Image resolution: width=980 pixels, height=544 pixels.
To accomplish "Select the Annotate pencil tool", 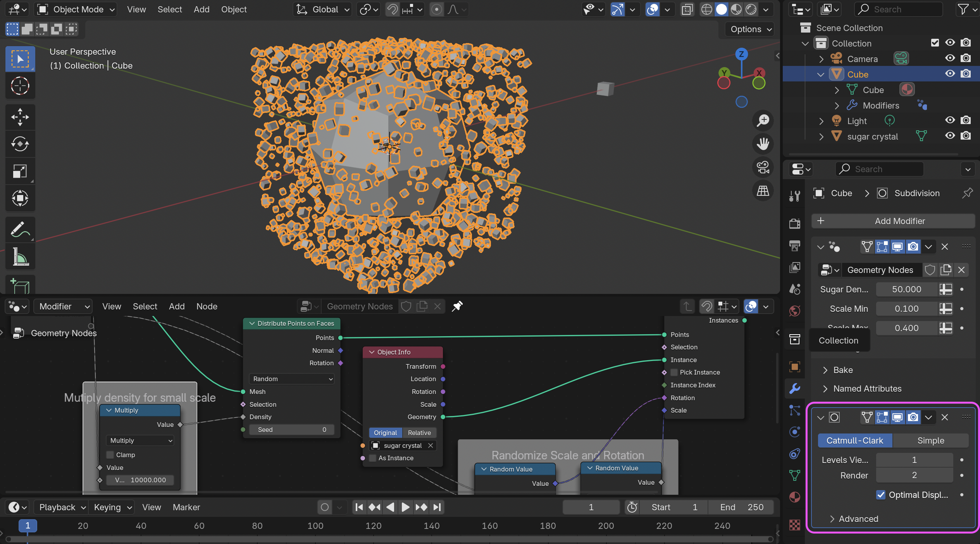I will click(20, 230).
